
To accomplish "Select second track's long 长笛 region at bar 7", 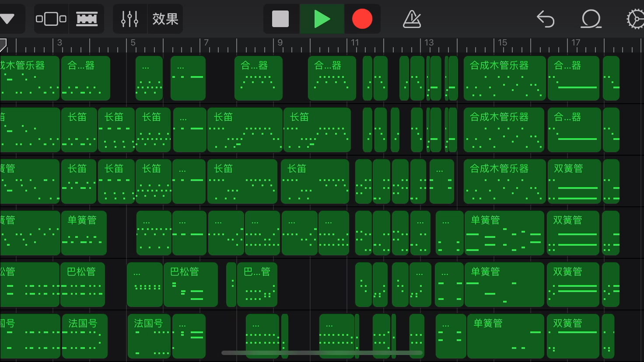I will pos(245,130).
